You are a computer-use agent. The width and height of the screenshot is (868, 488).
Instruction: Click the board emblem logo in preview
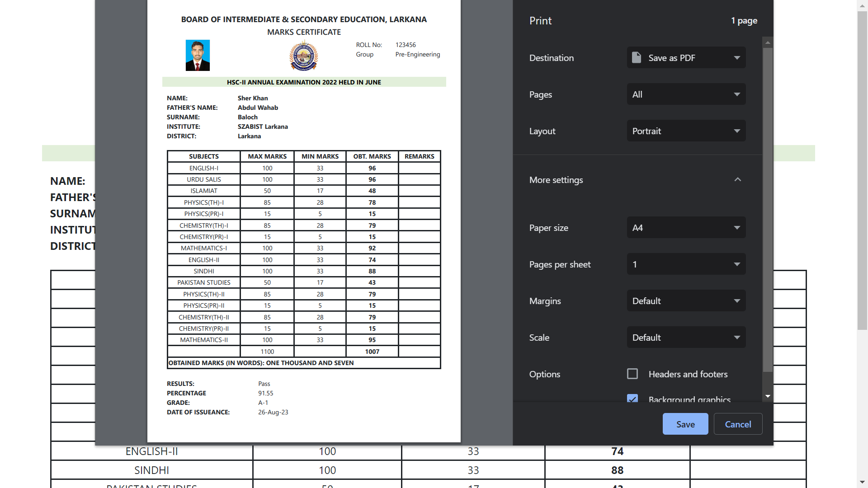click(x=303, y=56)
